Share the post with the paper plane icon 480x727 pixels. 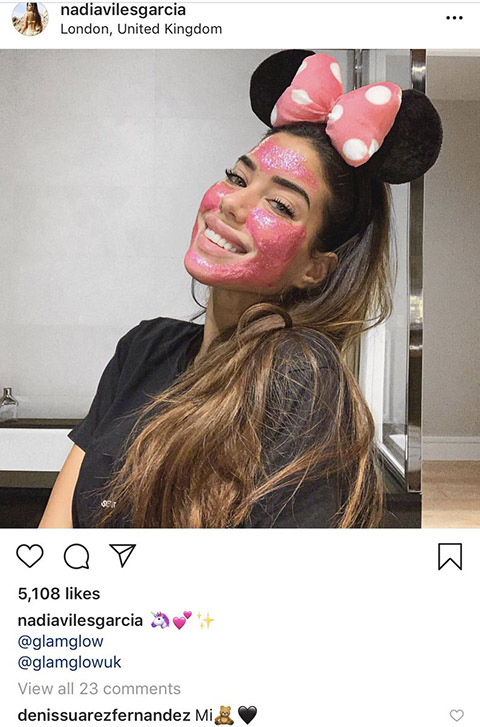coord(122,555)
